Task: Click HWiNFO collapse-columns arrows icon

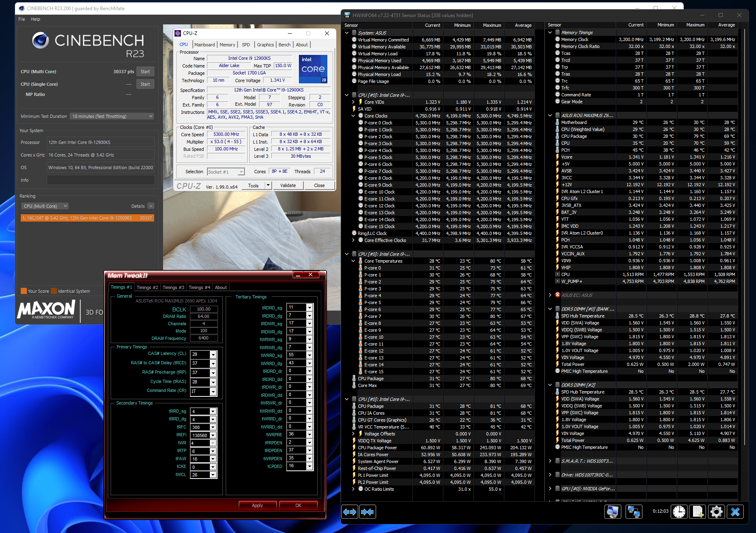Action: click(x=368, y=512)
